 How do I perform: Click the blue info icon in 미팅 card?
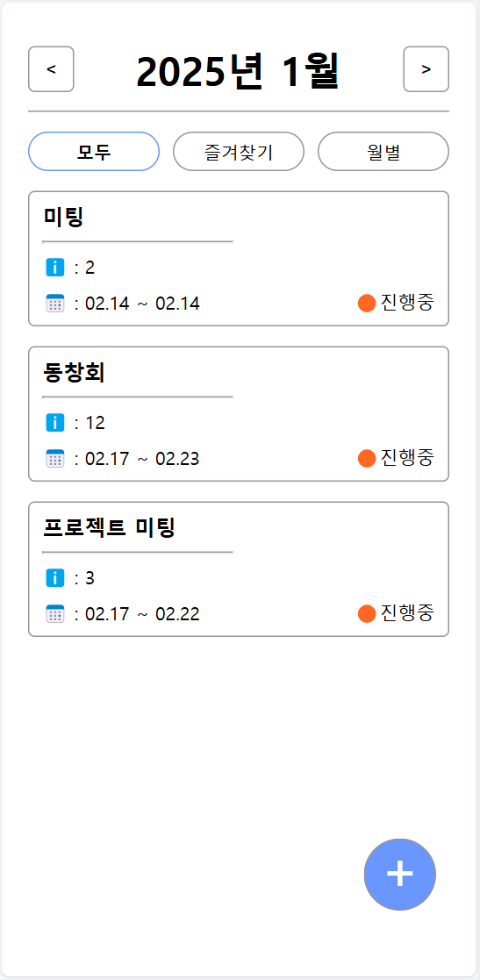tap(55, 268)
